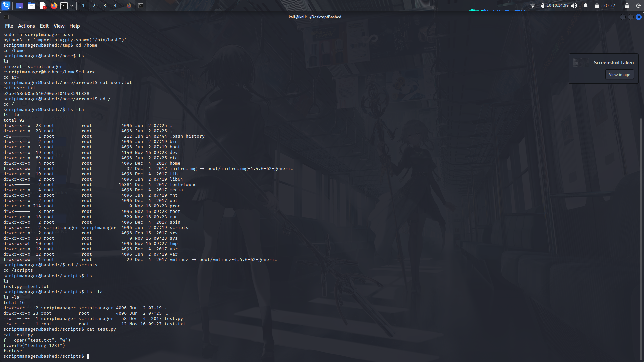Viewport: 644px width, 362px height.
Task: Open volume control via the speaker icon
Action: (x=574, y=5)
